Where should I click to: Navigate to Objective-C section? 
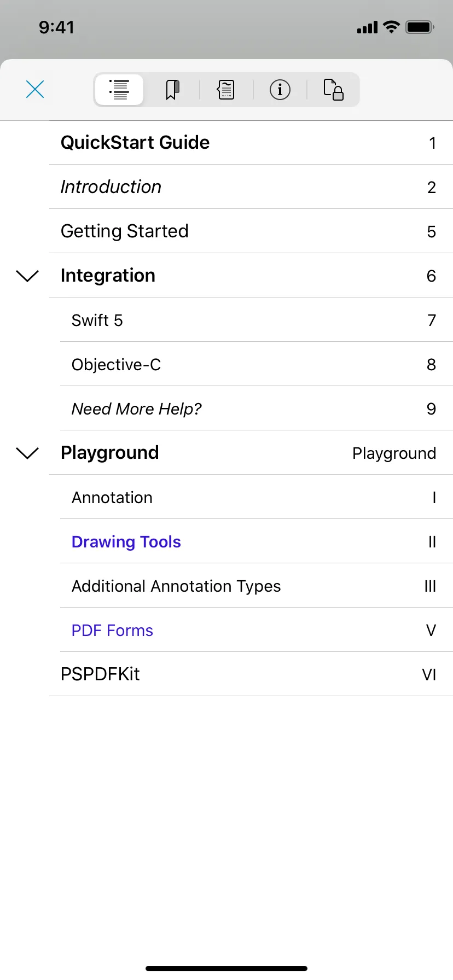tap(117, 364)
